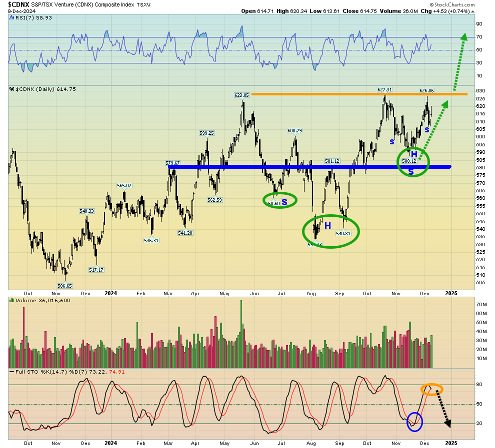Viewport: 495px width, 448px height.
Task: Click the upper green dotted arrow head
Action: [x=464, y=37]
